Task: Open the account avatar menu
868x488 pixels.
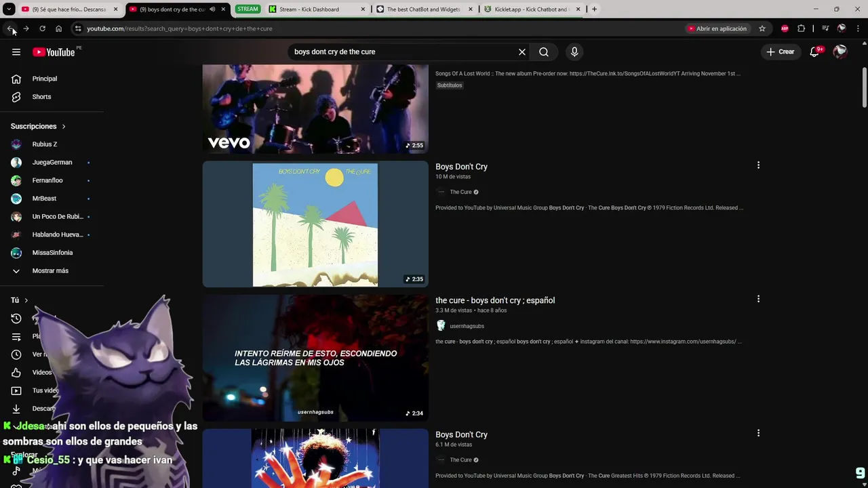Action: [840, 52]
